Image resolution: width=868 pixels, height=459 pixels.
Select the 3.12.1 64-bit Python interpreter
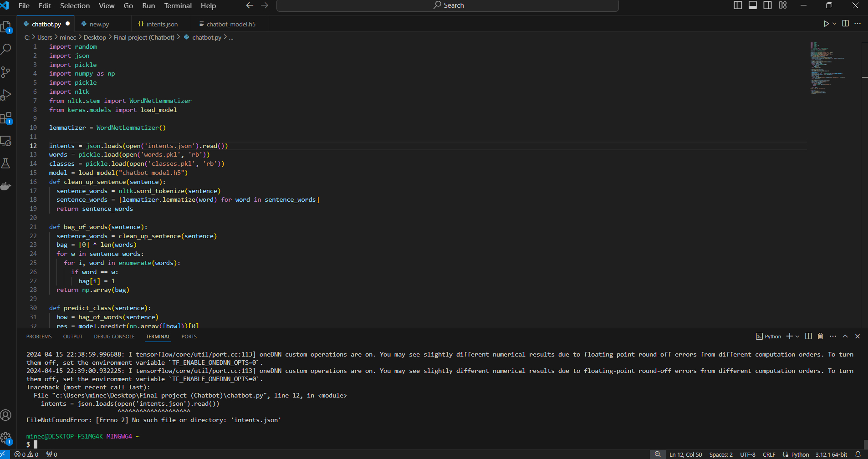tap(831, 454)
